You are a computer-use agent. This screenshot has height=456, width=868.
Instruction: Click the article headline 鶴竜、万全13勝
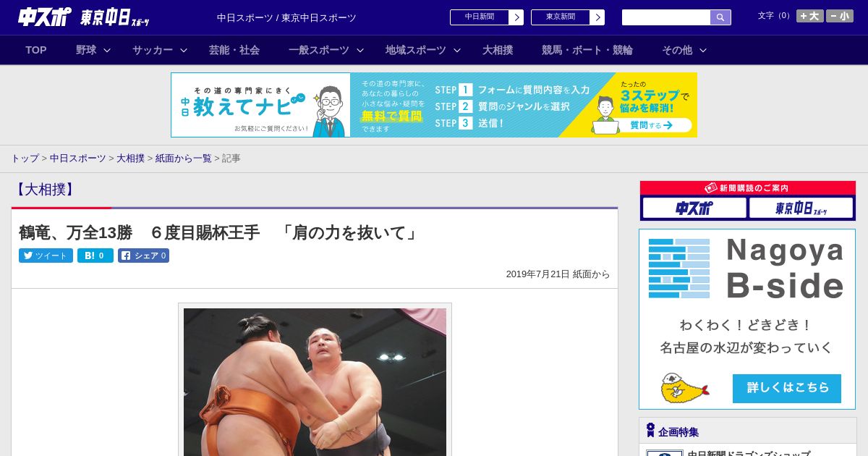219,233
